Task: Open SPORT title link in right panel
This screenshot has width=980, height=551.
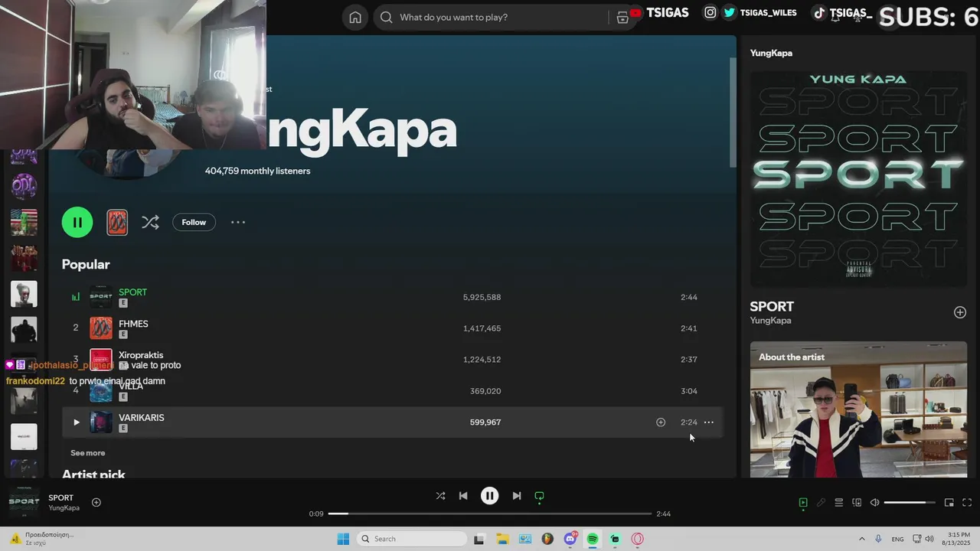Action: [772, 307]
